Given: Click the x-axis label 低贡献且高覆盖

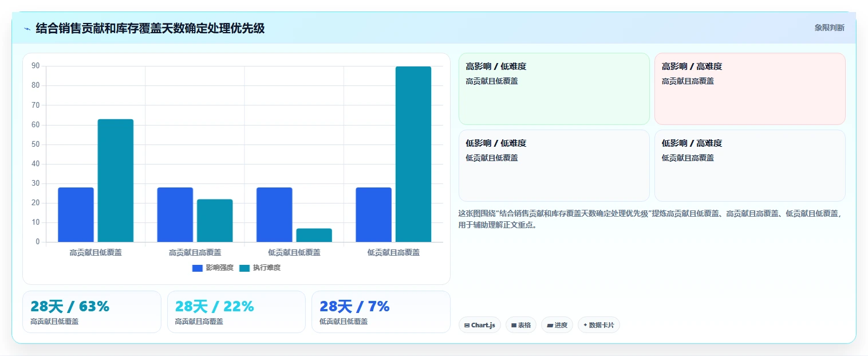Looking at the screenshot, I should pyautogui.click(x=393, y=252).
